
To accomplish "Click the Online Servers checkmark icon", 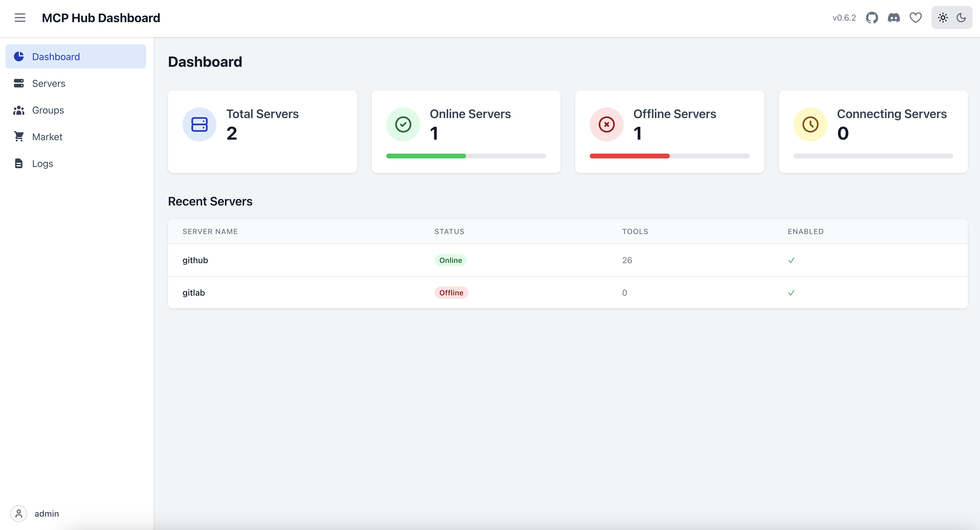I will (403, 124).
